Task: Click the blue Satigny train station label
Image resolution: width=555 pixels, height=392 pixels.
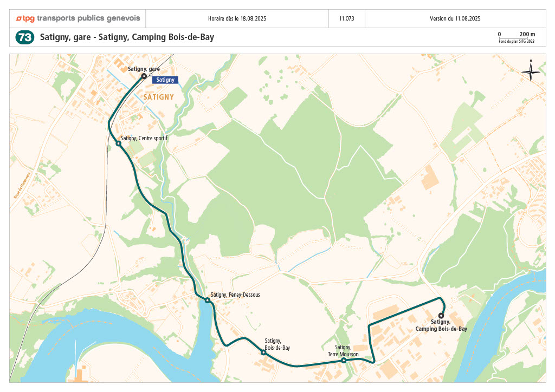Action: coord(165,80)
